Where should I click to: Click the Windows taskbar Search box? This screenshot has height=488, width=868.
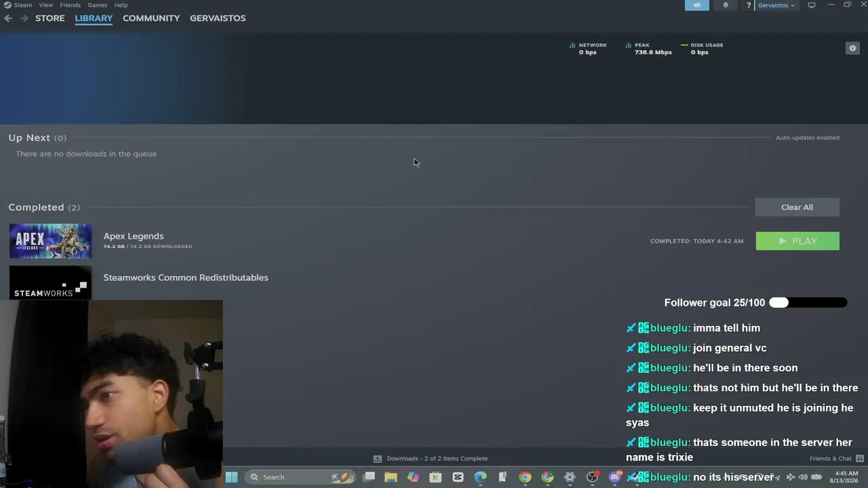pyautogui.click(x=300, y=477)
